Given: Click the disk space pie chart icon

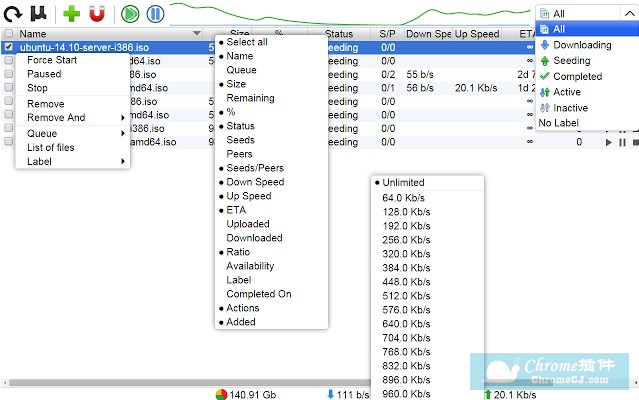Looking at the screenshot, I should 221,394.
